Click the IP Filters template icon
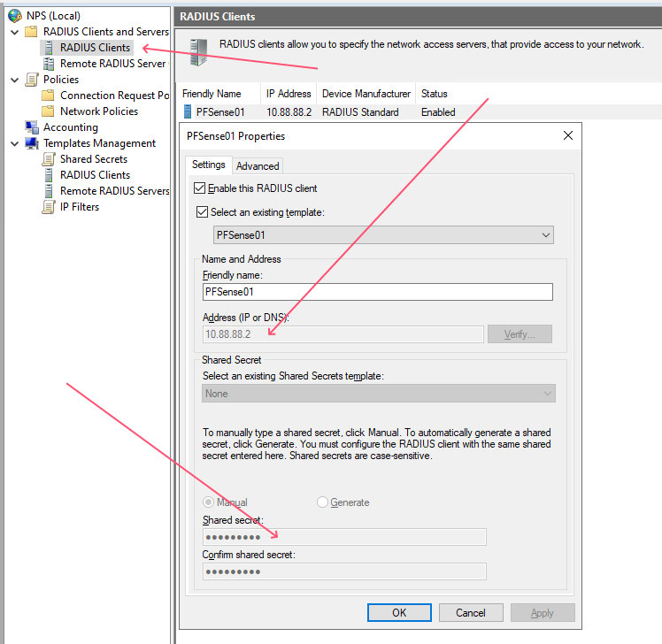Image resolution: width=662 pixels, height=644 pixels. [50, 207]
